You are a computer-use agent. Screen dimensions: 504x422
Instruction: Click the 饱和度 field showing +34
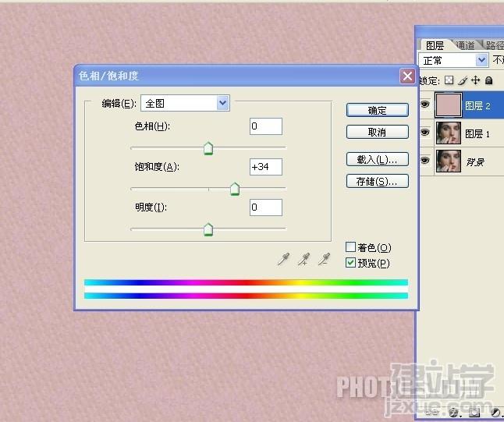pos(266,167)
